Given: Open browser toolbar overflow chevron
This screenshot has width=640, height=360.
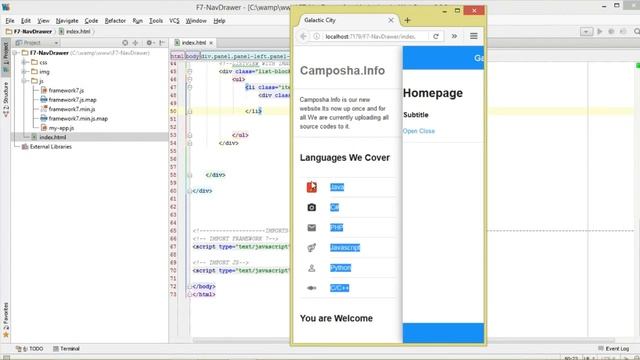Looking at the screenshot, I should [x=454, y=36].
